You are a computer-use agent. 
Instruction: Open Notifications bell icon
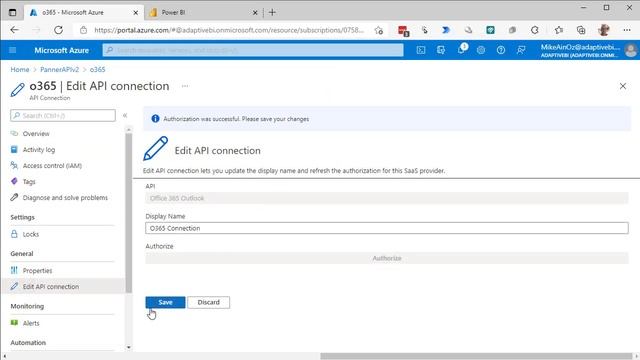[x=461, y=50]
